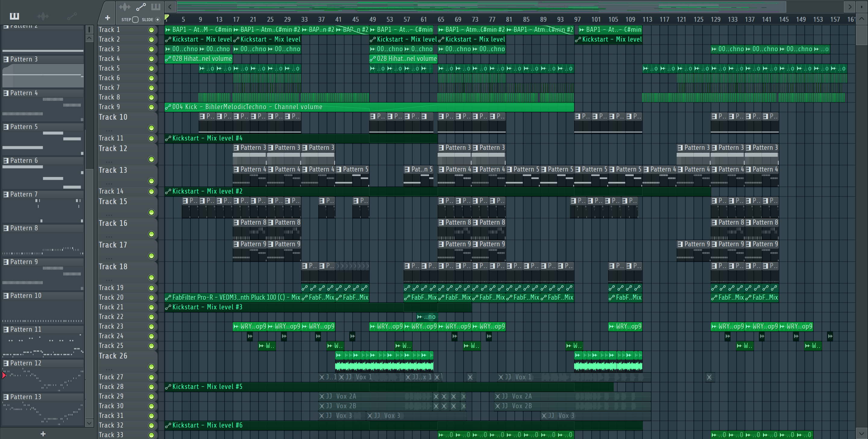This screenshot has width=868, height=439.
Task: Mute Track 18 using its green LED
Action: point(151,278)
